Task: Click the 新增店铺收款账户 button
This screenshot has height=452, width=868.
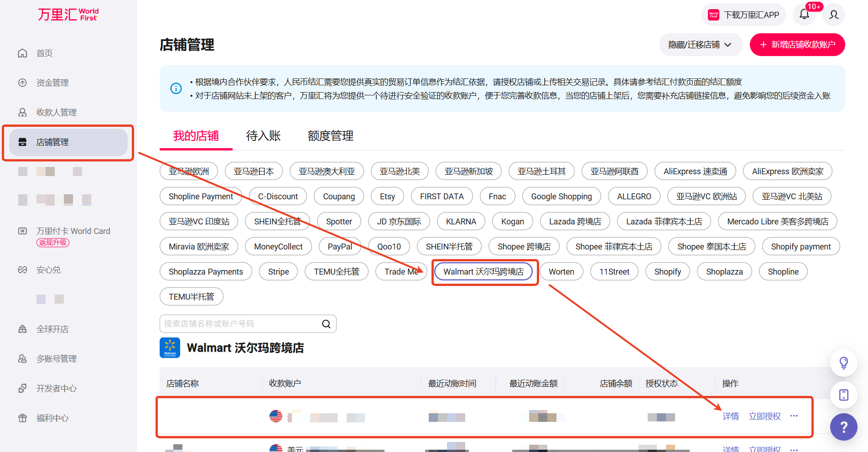Action: coord(797,45)
